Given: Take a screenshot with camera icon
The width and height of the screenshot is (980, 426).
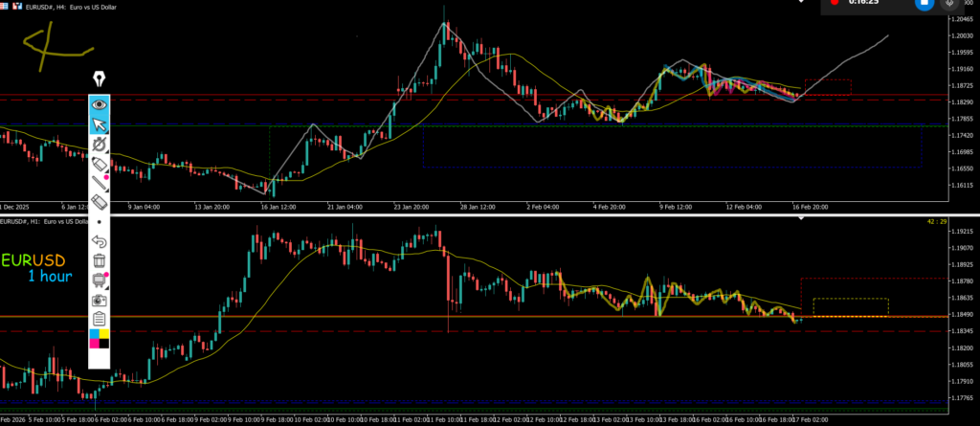Looking at the screenshot, I should click(x=99, y=299).
